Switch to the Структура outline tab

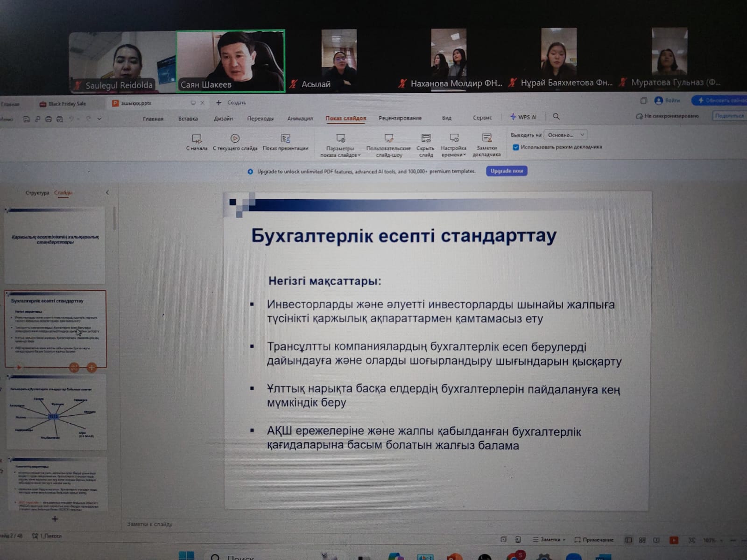pos(37,193)
